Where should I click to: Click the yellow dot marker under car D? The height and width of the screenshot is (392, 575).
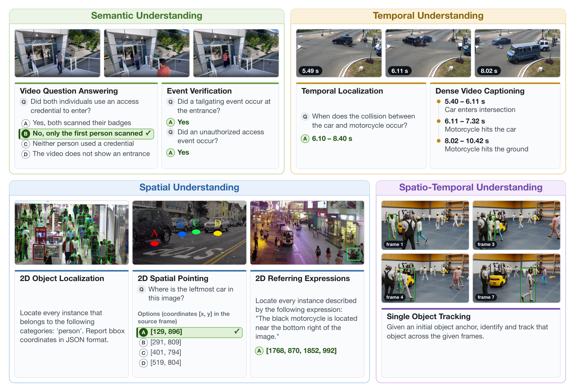(218, 233)
